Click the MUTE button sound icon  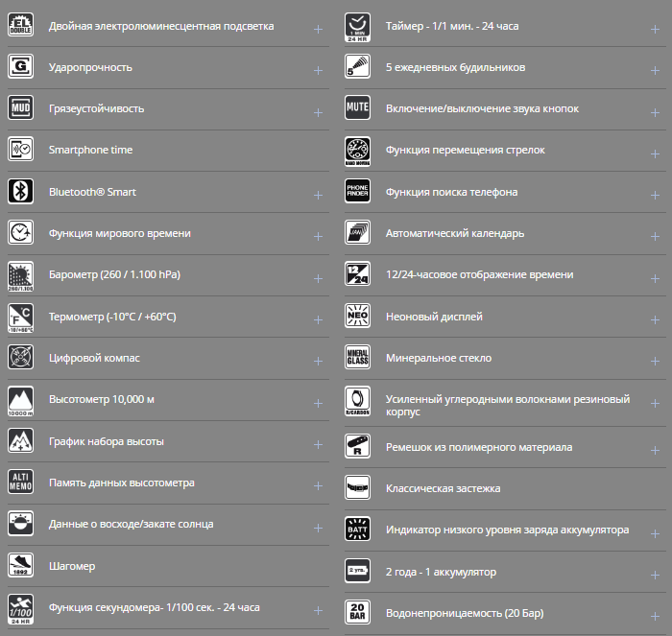(357, 108)
